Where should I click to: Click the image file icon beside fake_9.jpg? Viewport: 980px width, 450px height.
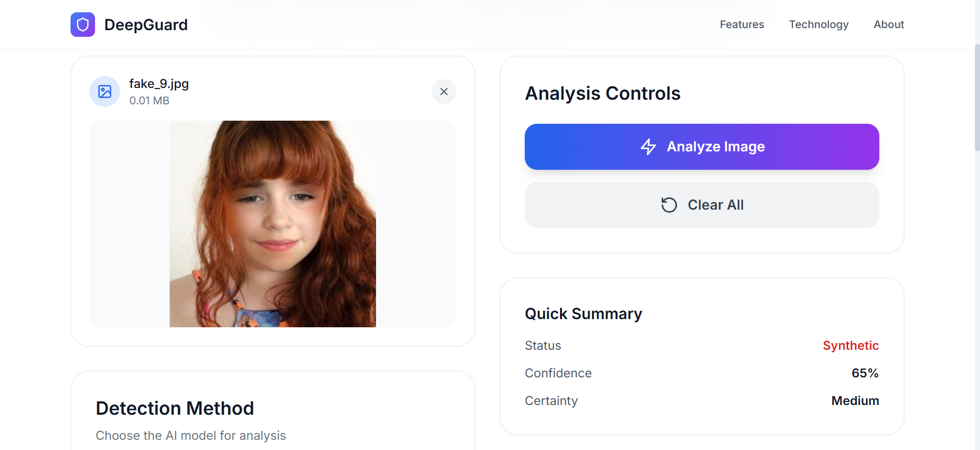[x=105, y=92]
